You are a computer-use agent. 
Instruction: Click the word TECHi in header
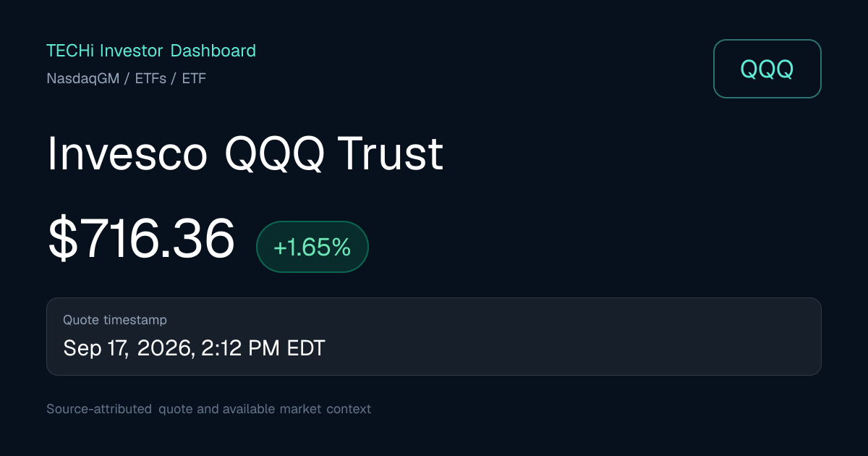tap(71, 51)
